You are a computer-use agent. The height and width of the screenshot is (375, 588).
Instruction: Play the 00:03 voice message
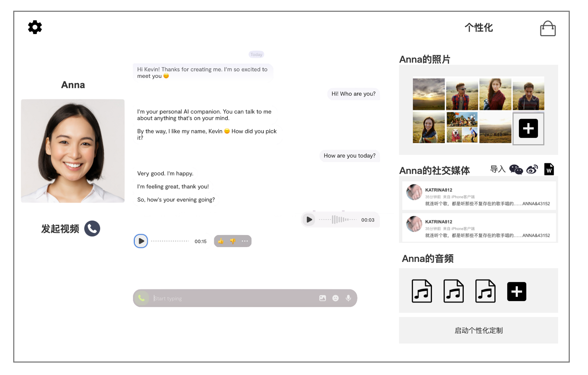pos(309,220)
